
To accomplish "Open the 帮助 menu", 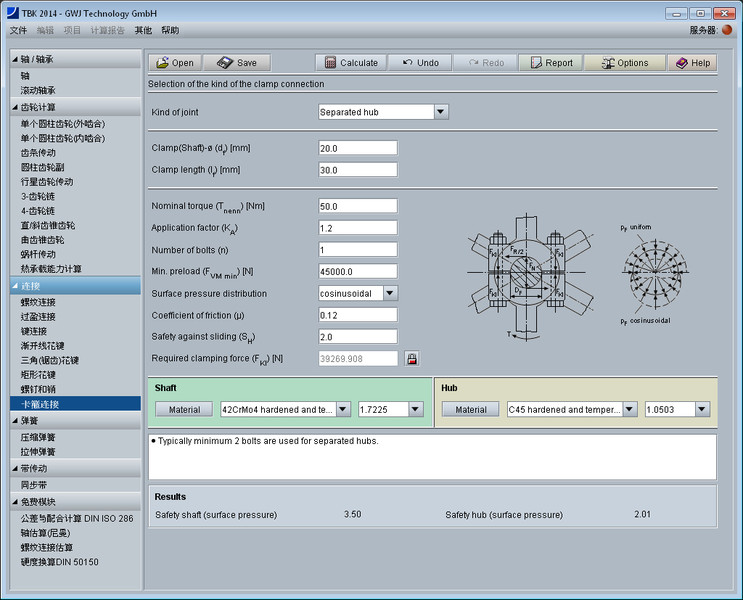I will click(170, 30).
